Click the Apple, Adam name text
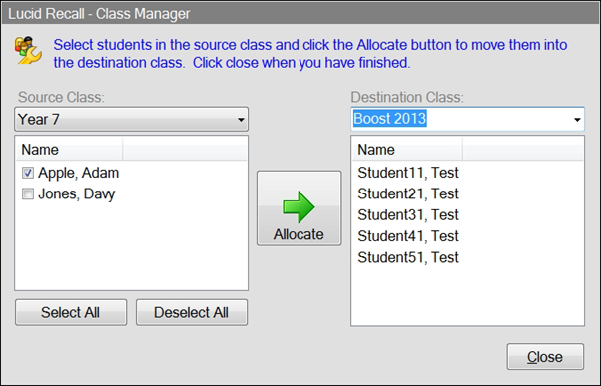 click(x=79, y=173)
